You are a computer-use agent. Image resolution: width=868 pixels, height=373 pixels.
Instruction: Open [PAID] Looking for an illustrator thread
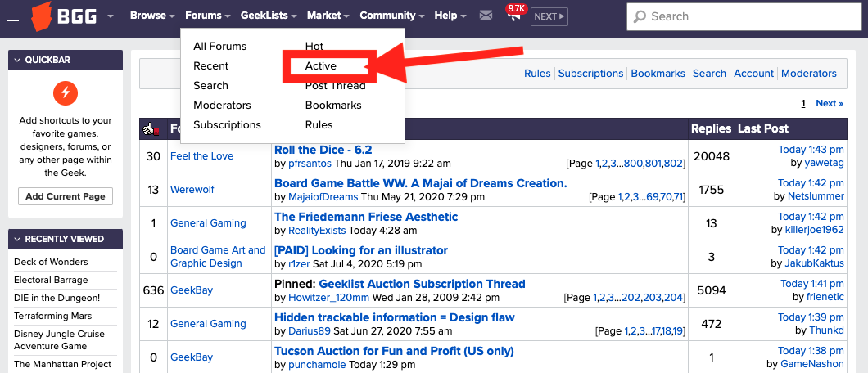pos(361,250)
